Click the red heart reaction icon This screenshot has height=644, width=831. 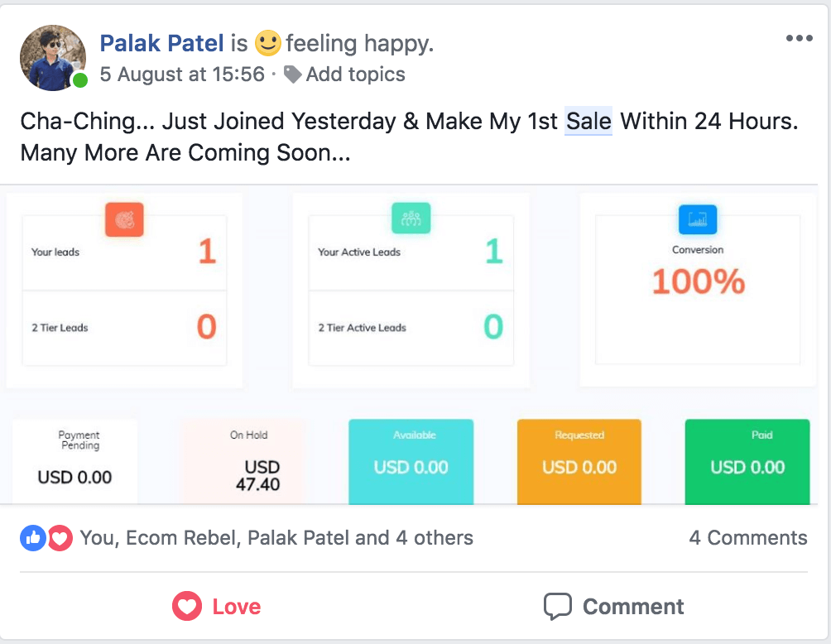[x=59, y=538]
